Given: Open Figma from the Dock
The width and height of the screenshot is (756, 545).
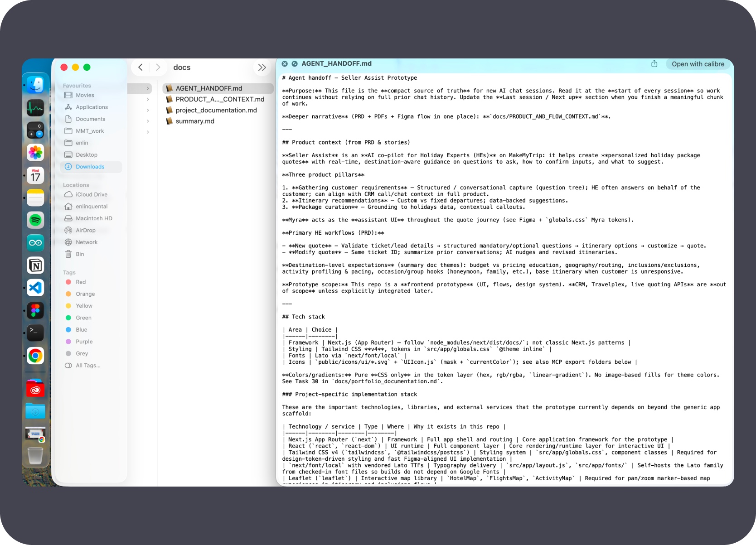Looking at the screenshot, I should (35, 310).
